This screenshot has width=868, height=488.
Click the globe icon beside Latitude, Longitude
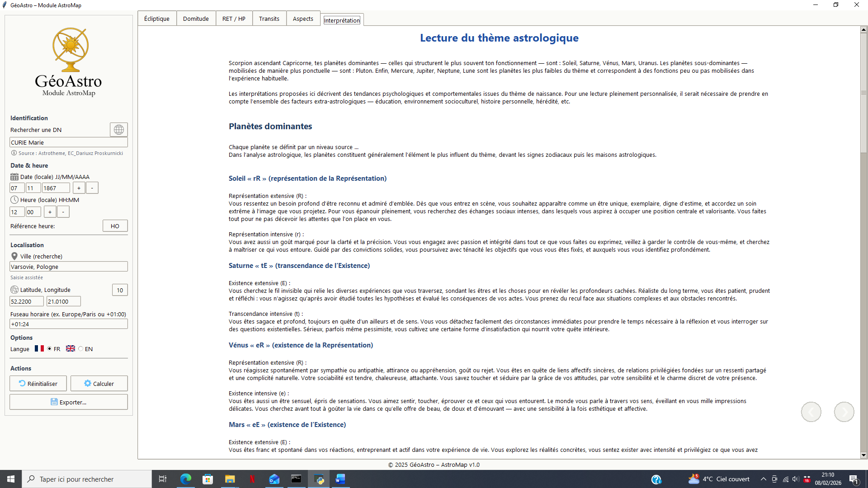pyautogui.click(x=14, y=290)
